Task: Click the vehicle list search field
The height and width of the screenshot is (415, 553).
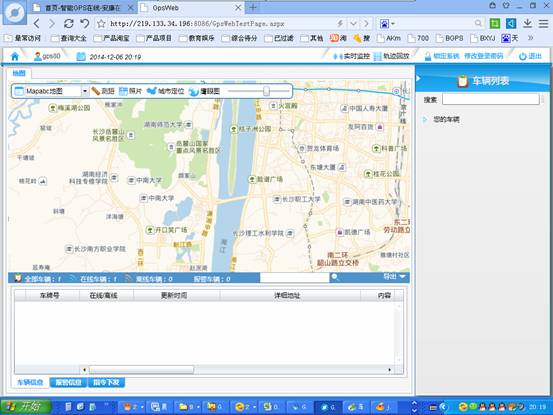Action: [491, 100]
